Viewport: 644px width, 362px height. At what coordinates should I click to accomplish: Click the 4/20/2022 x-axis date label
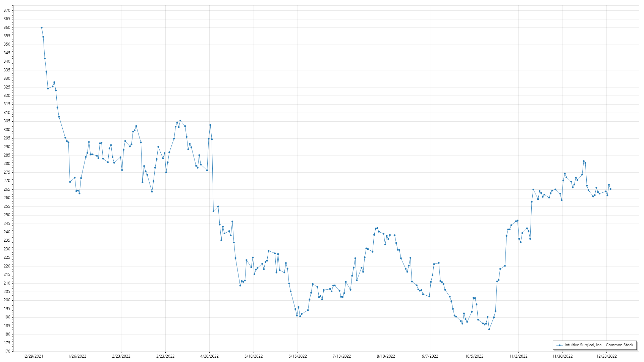pos(209,356)
